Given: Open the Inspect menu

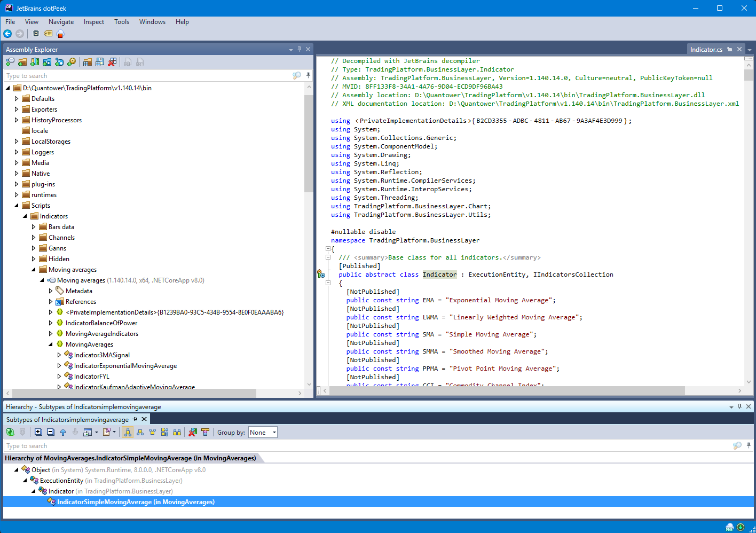Looking at the screenshot, I should (94, 22).
